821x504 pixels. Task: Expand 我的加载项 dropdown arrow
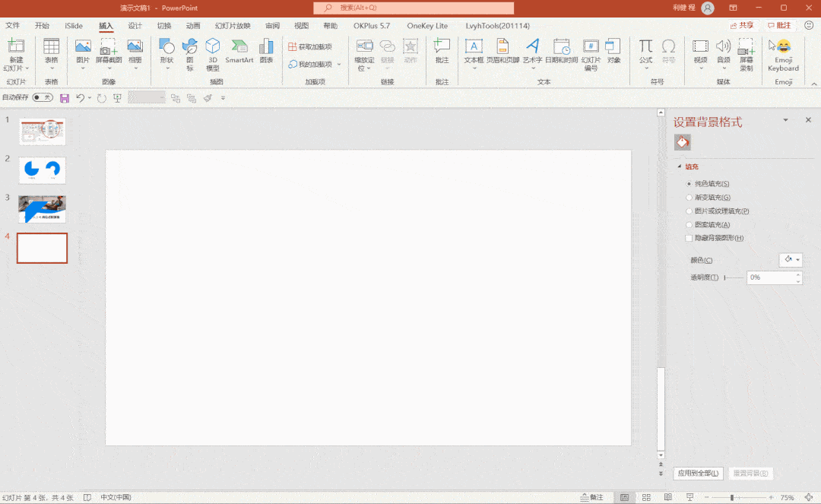(339, 65)
